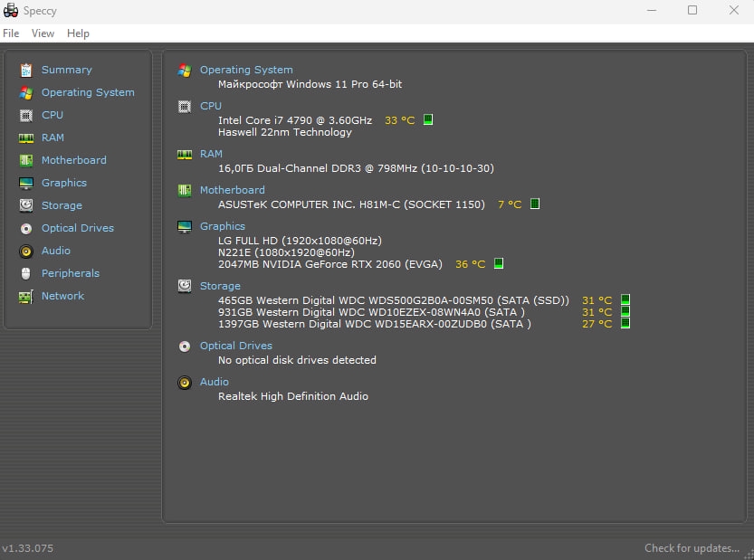Click the Audio speaker icon in sidebar
Screen dimensions: 754x560
26,251
